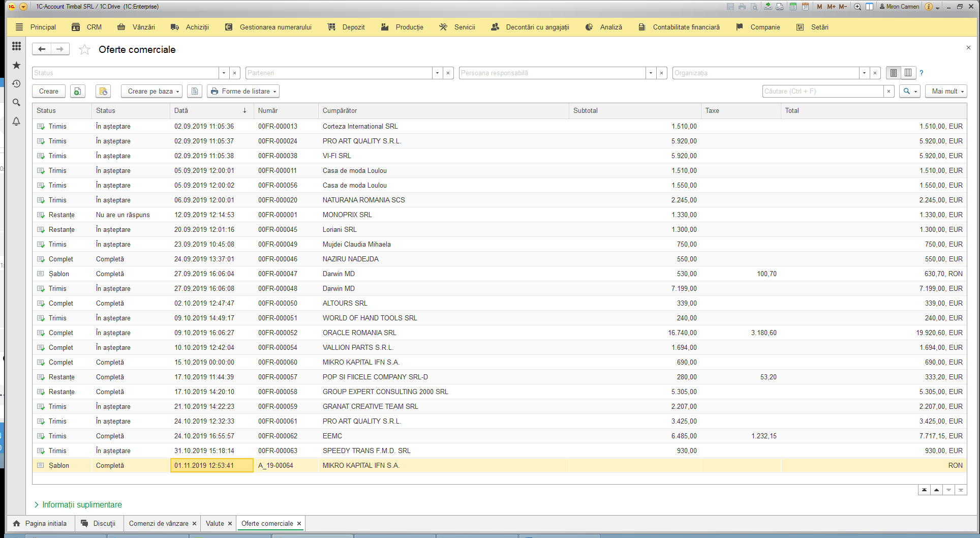Select offer number 00FR-000013

coord(278,126)
